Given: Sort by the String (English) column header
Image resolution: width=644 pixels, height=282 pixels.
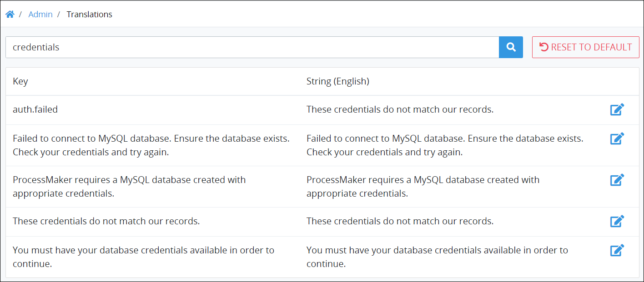Looking at the screenshot, I should pyautogui.click(x=338, y=81).
